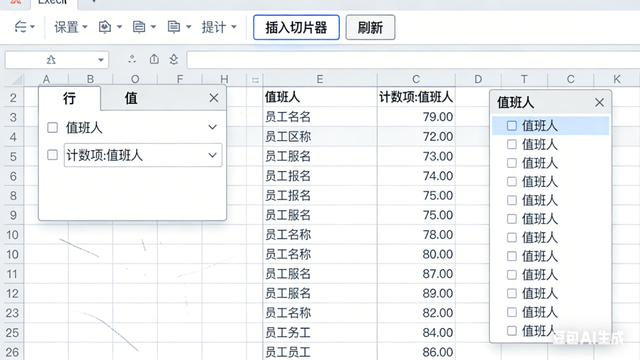This screenshot has height=360, width=640.
Task: Select column header E
Action: [320, 79]
